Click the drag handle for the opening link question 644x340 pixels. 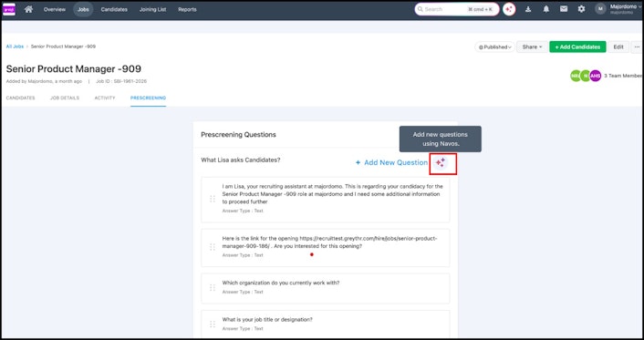tap(213, 247)
